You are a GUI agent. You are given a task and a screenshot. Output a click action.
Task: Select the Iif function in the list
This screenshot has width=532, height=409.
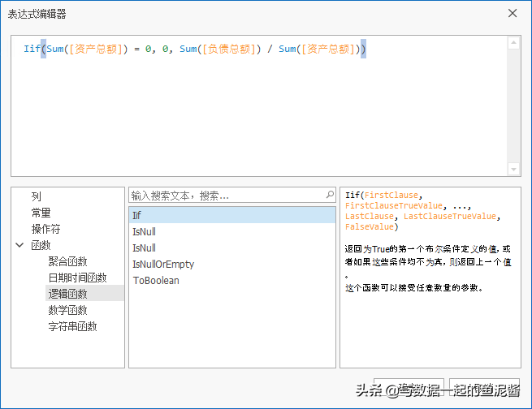point(136,215)
